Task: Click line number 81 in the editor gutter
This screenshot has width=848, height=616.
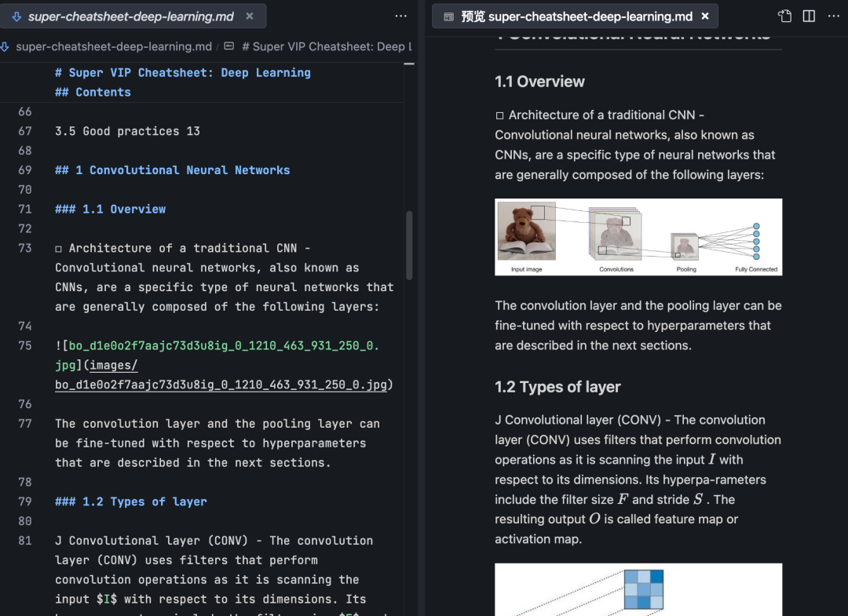Action: point(24,540)
